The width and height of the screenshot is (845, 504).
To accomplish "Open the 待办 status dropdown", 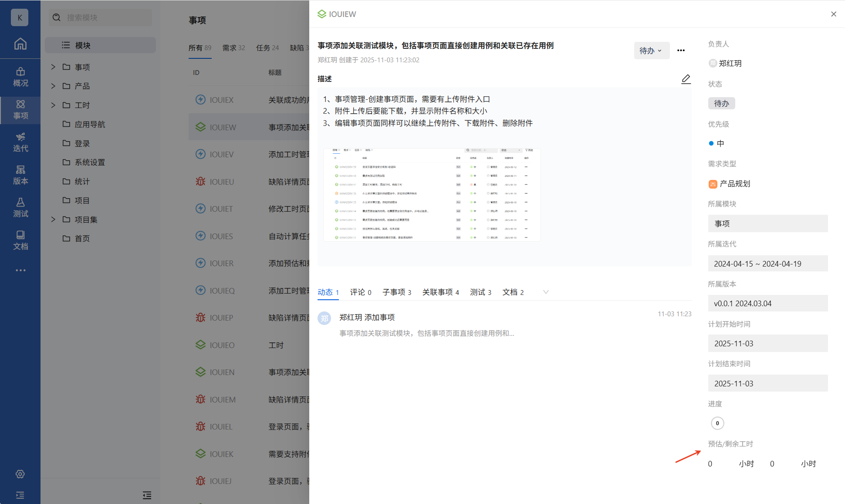I will [x=651, y=51].
